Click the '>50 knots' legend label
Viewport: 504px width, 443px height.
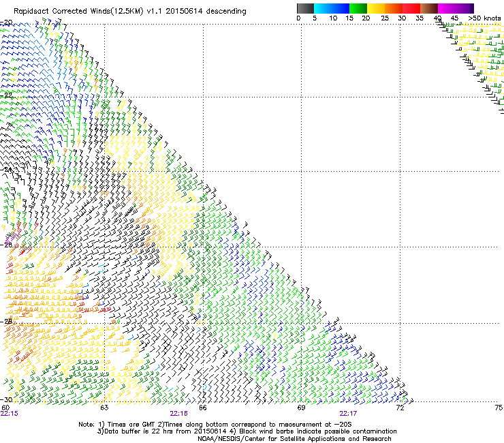coord(484,18)
